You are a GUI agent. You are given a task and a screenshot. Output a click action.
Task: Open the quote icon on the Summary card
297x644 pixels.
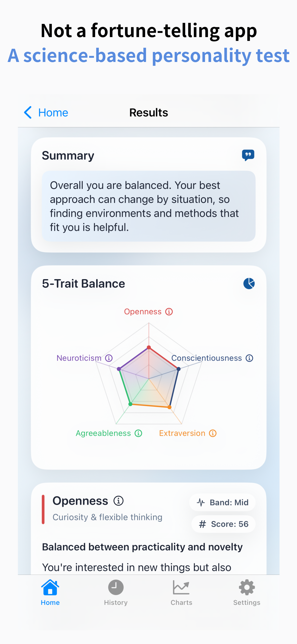pyautogui.click(x=248, y=155)
